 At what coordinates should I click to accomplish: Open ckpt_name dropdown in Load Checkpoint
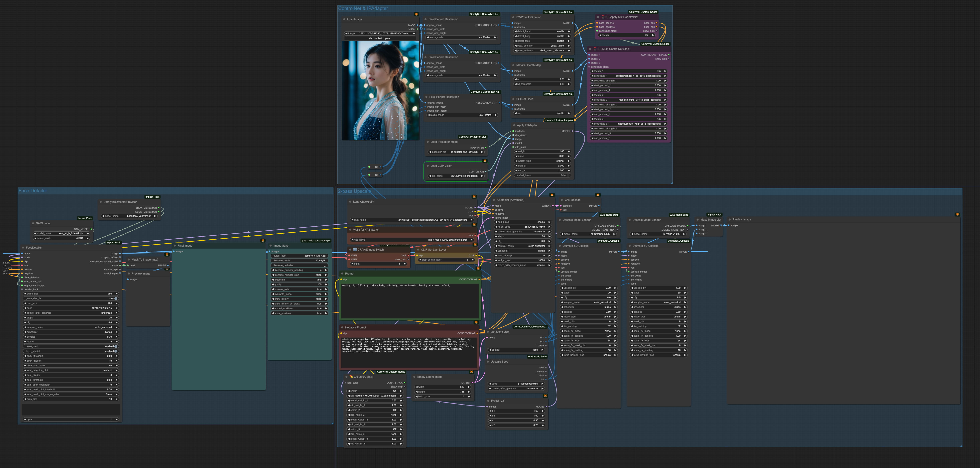412,220
